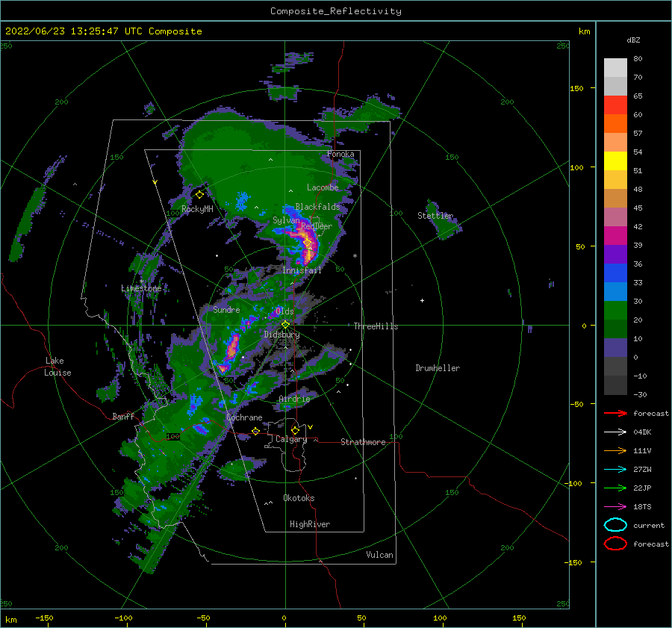Click the dBZ legend heading
672x628 pixels.
(633, 40)
